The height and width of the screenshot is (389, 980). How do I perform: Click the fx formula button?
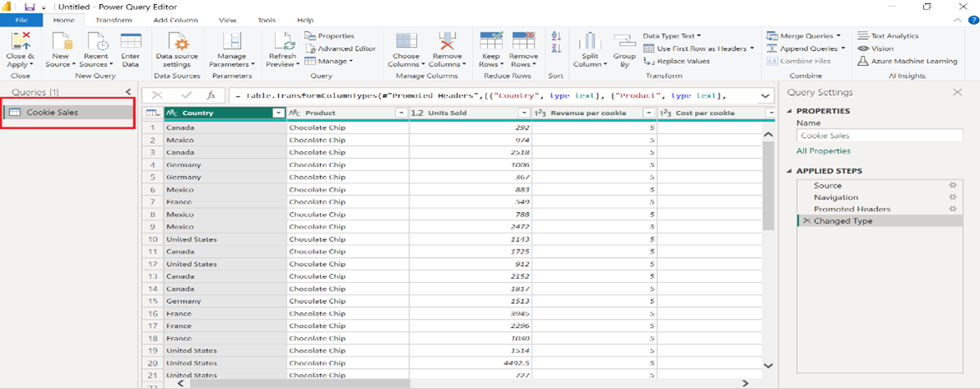point(211,95)
